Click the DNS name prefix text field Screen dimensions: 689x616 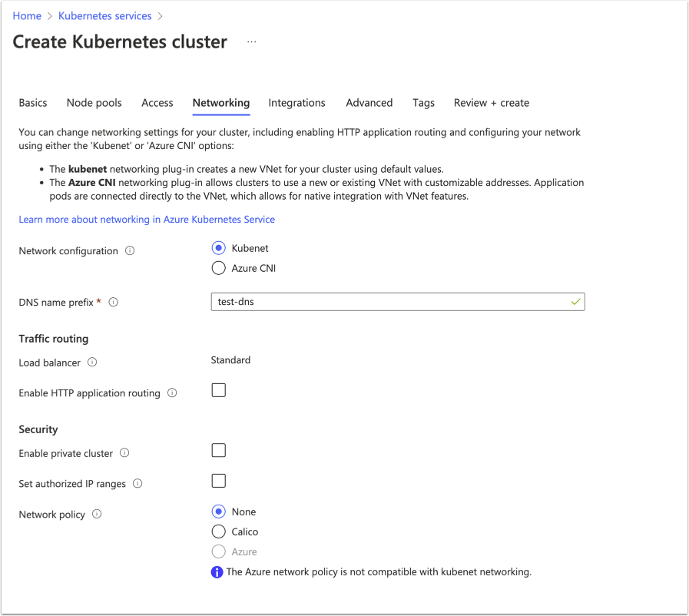(x=392, y=302)
